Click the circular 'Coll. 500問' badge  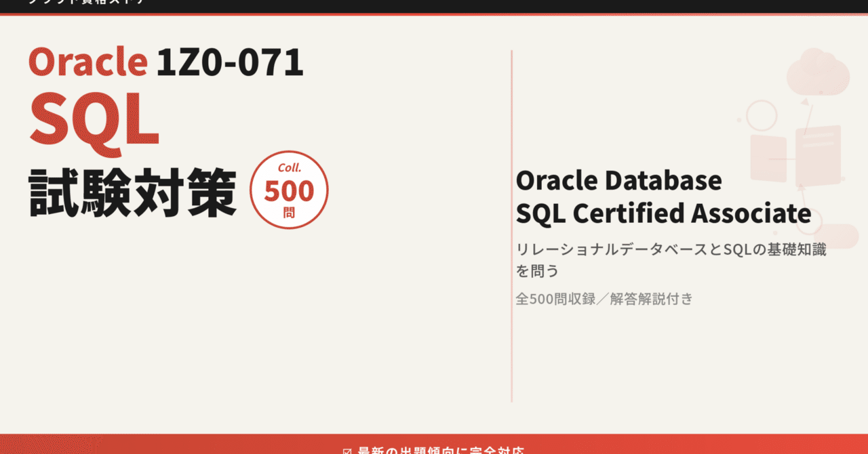(x=289, y=190)
